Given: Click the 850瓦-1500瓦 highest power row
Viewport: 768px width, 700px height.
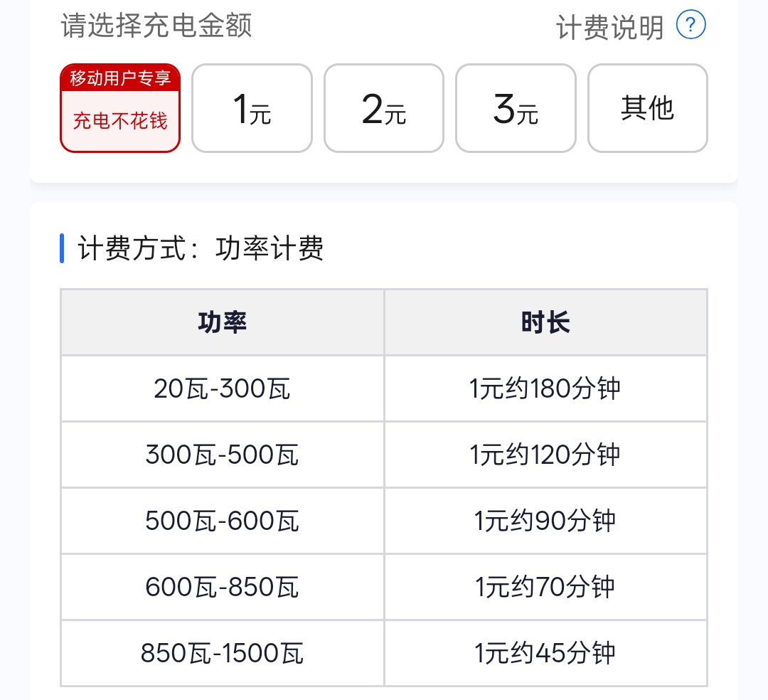Looking at the screenshot, I should 222,652.
